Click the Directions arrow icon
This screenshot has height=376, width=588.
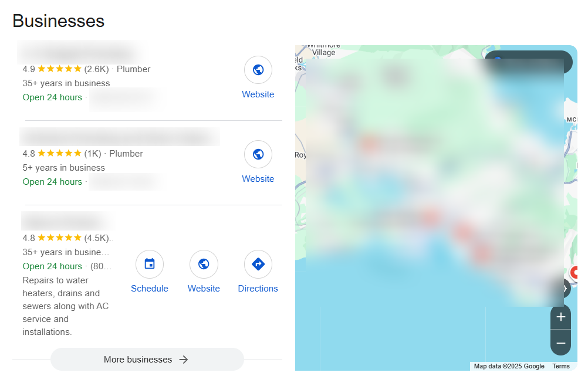point(258,265)
